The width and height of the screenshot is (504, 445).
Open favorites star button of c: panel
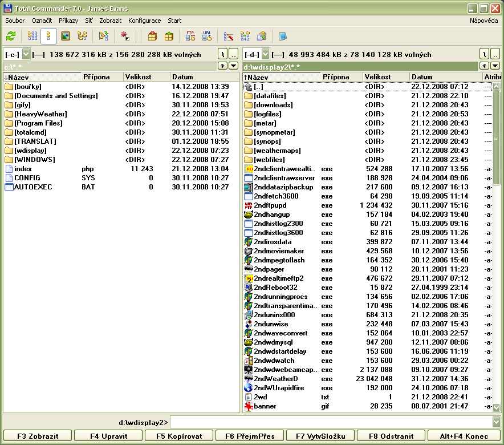(222, 66)
